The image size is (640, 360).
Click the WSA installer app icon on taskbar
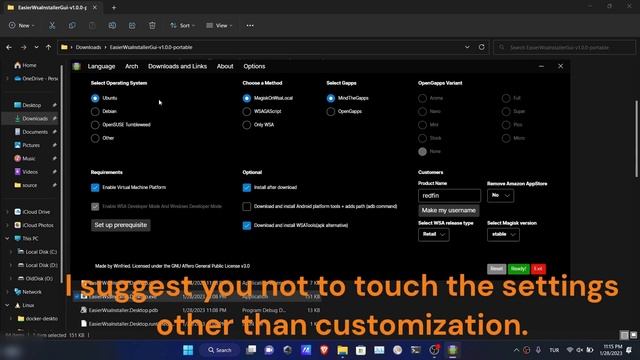pyautogui.click(x=452, y=350)
